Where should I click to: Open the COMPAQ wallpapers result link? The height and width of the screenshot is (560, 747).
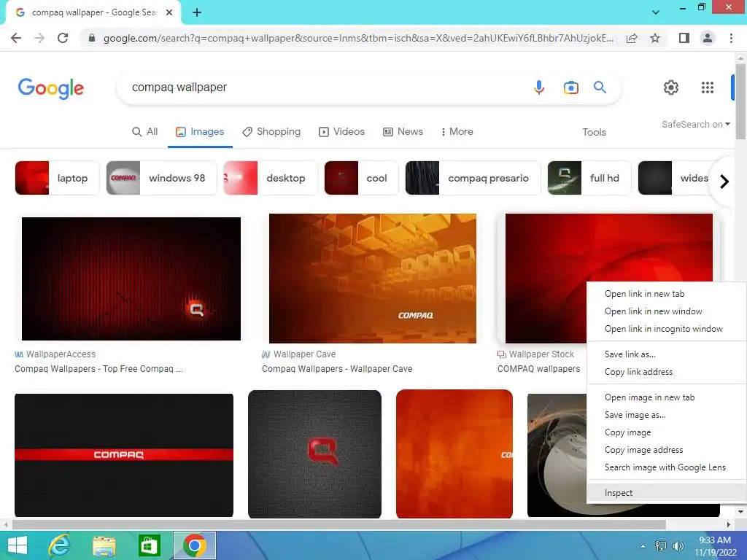click(539, 368)
